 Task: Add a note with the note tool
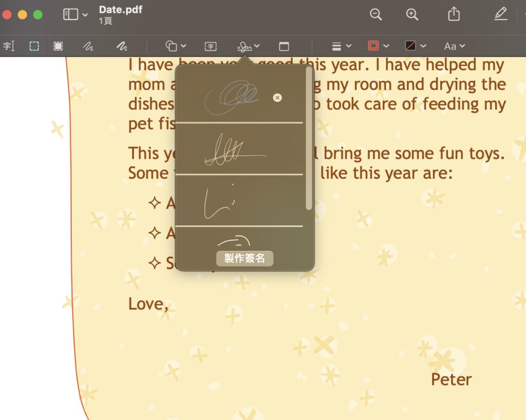coord(284,46)
